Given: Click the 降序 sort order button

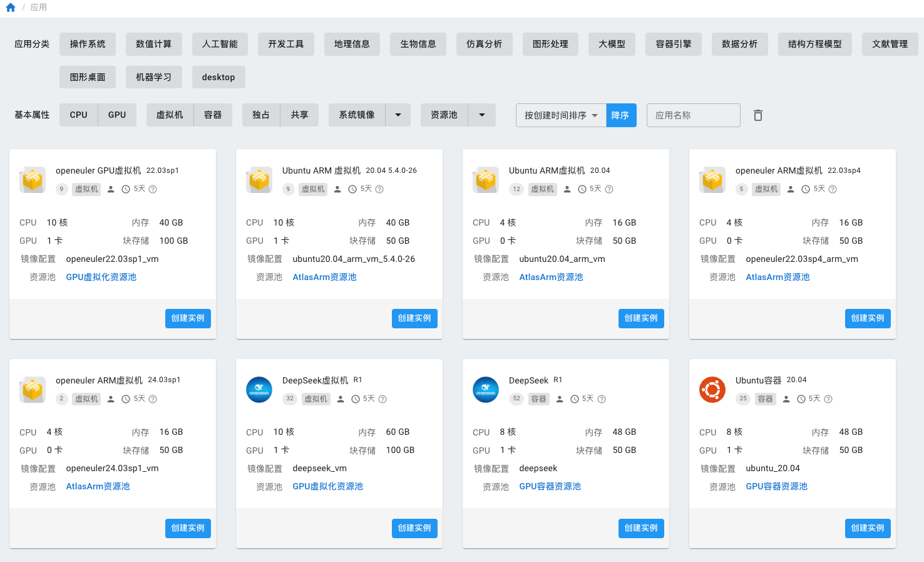Looking at the screenshot, I should point(620,115).
